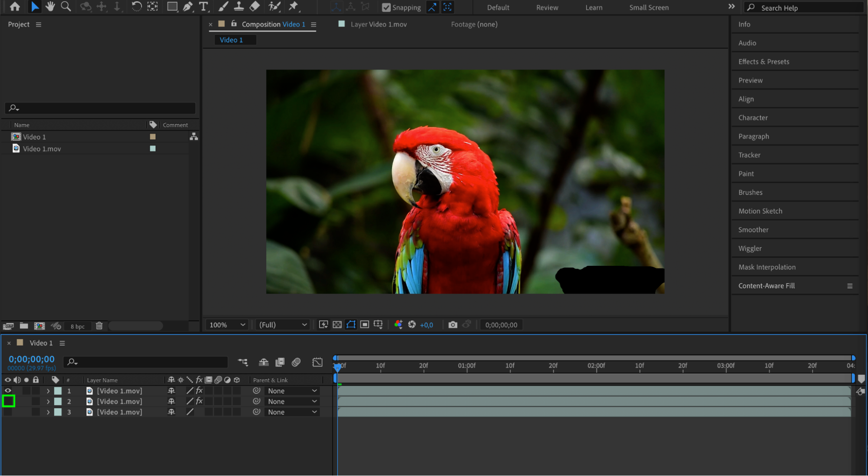Toggle the Snapping checkbox
The width and height of the screenshot is (868, 476).
386,7
